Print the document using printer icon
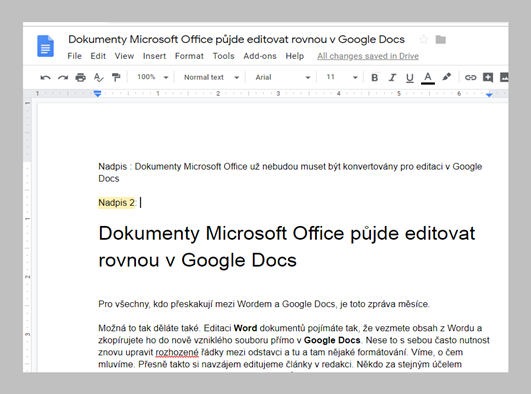 (x=81, y=78)
